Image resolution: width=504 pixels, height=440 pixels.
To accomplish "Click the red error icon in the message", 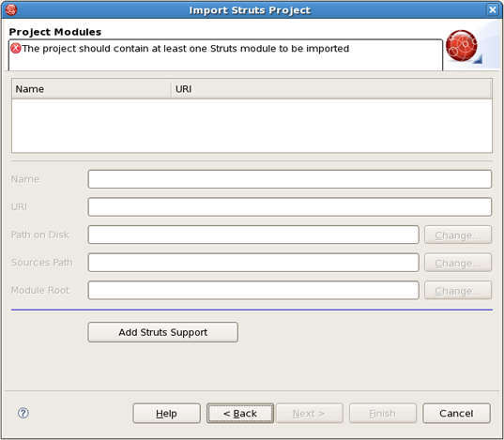I will tap(15, 49).
